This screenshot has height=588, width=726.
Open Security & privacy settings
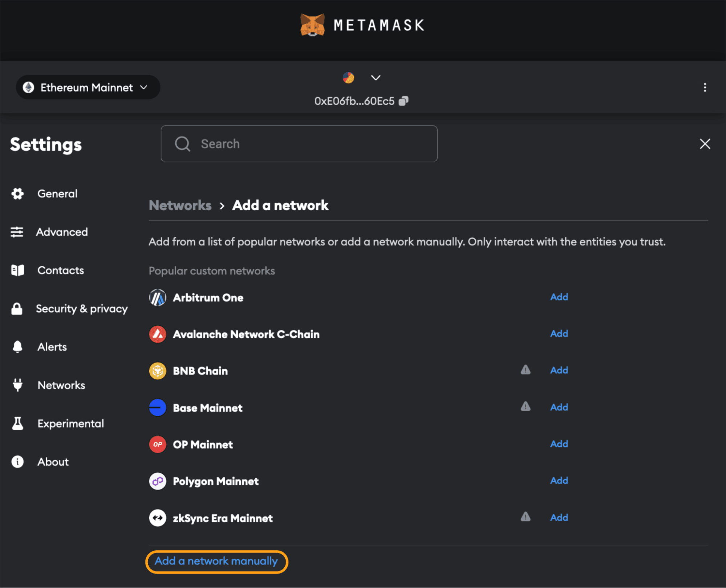click(82, 309)
